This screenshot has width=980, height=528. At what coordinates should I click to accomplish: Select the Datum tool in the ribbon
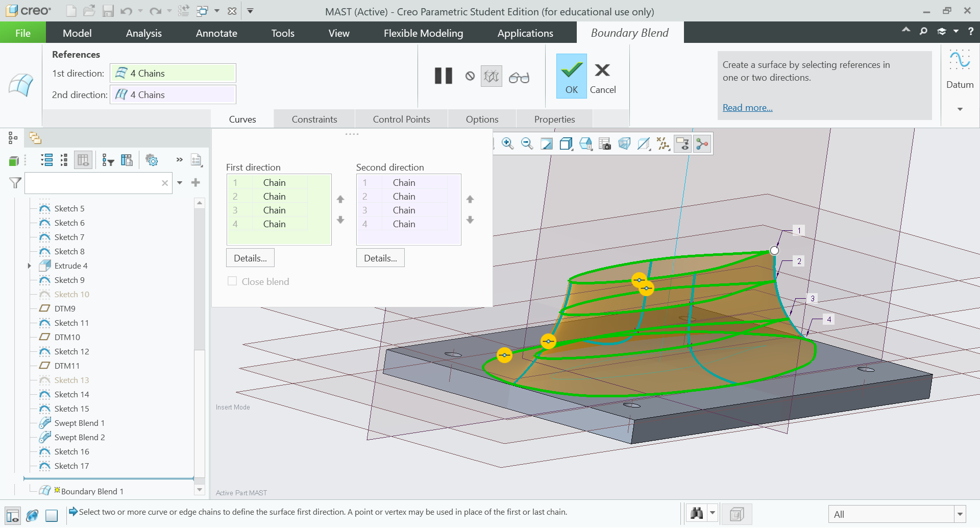pos(960,71)
